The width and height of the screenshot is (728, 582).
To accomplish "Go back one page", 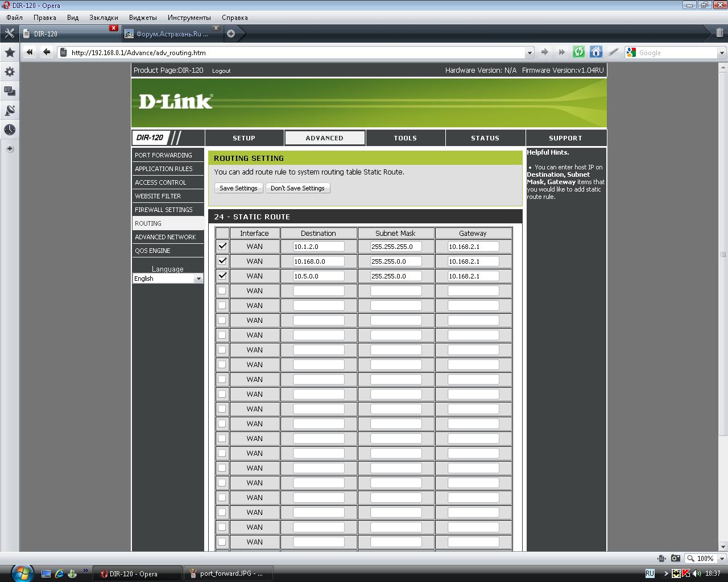I will pos(47,52).
